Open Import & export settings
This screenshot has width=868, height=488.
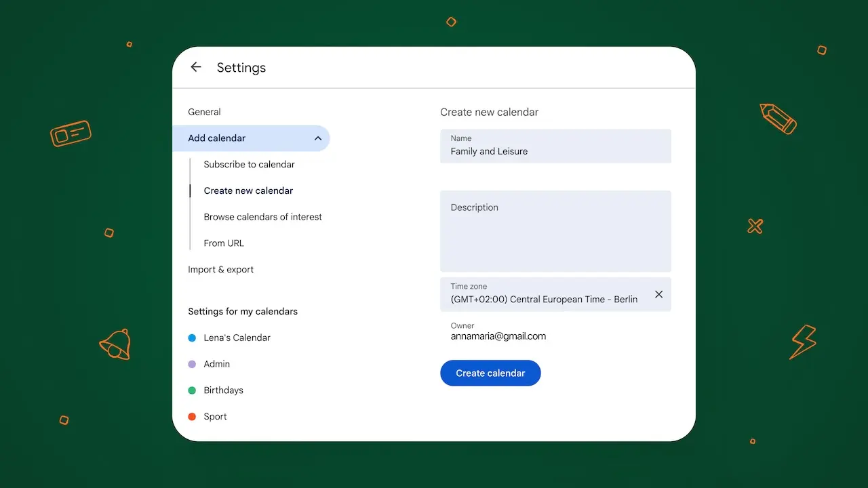(220, 269)
